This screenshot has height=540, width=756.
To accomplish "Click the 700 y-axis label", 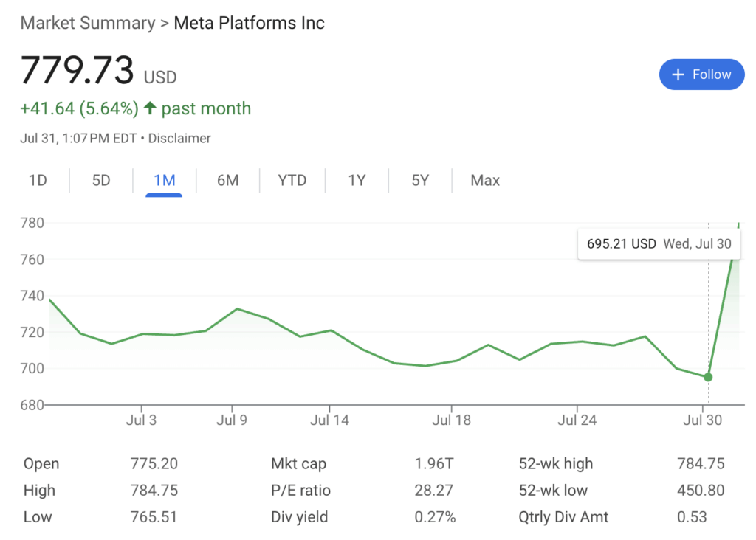I will pyautogui.click(x=32, y=369).
